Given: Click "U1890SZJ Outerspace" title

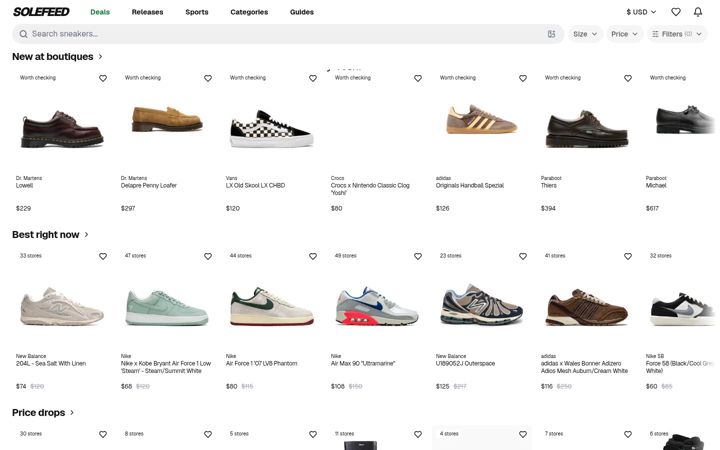Looking at the screenshot, I should pyautogui.click(x=466, y=363).
